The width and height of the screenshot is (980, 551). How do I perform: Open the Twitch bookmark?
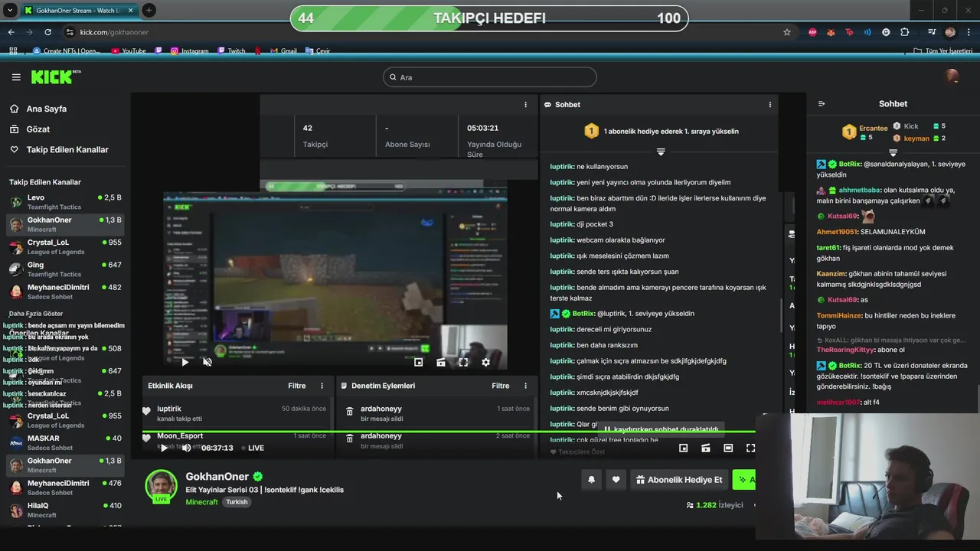click(x=231, y=51)
